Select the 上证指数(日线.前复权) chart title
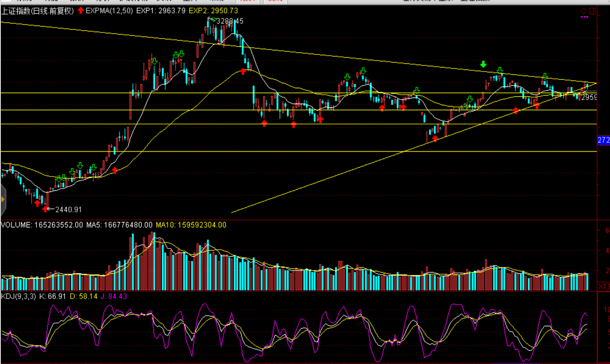 pyautogui.click(x=37, y=11)
